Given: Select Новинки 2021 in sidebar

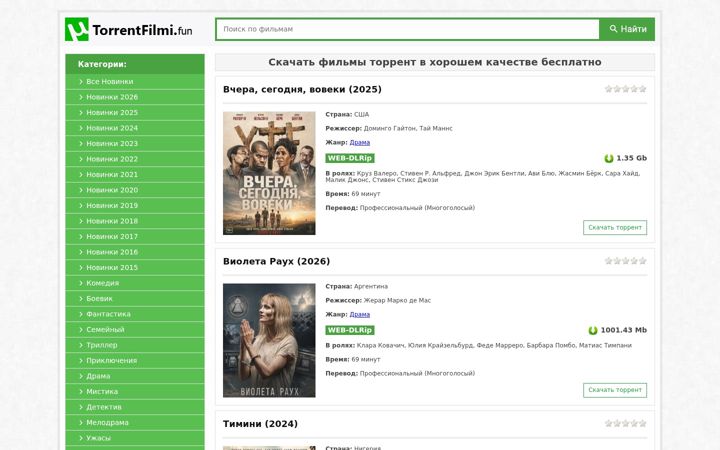Looking at the screenshot, I should tap(135, 175).
